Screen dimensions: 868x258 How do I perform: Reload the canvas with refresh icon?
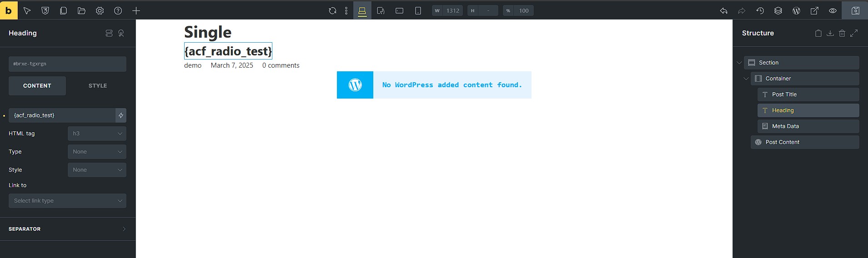tap(332, 10)
